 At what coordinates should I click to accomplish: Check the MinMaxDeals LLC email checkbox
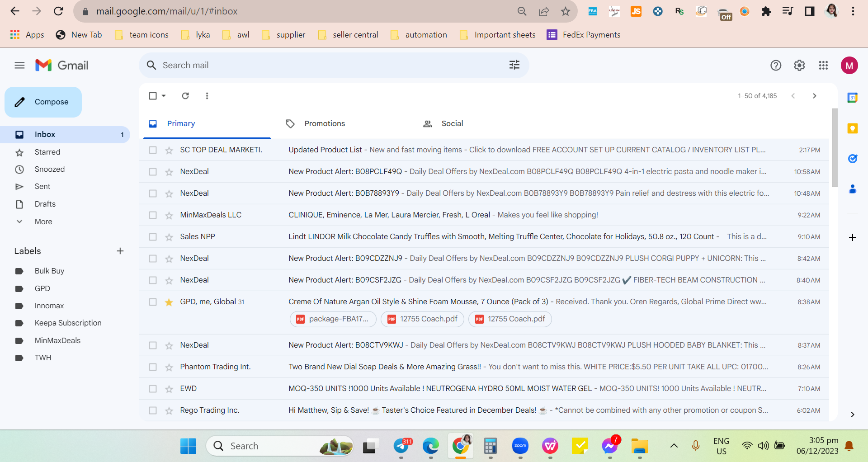pyautogui.click(x=153, y=215)
